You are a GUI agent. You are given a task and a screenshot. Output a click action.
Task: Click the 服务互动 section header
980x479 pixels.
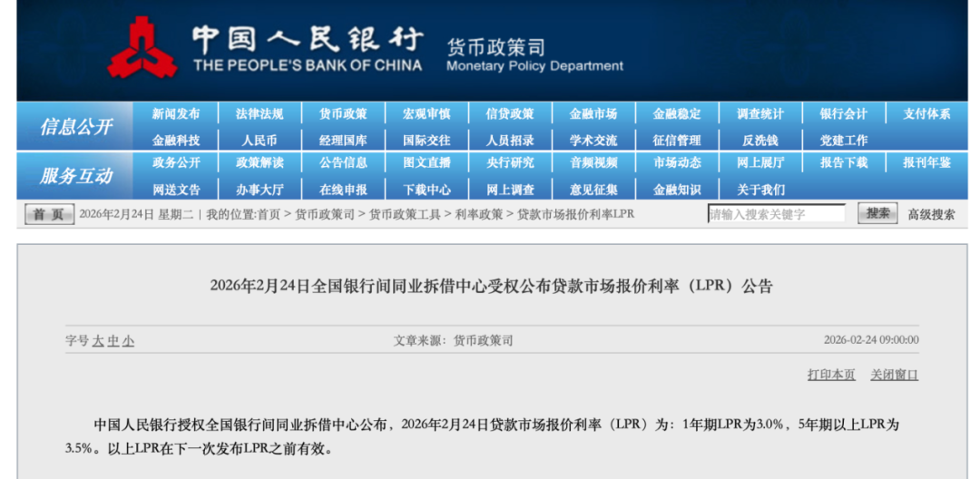tap(76, 176)
